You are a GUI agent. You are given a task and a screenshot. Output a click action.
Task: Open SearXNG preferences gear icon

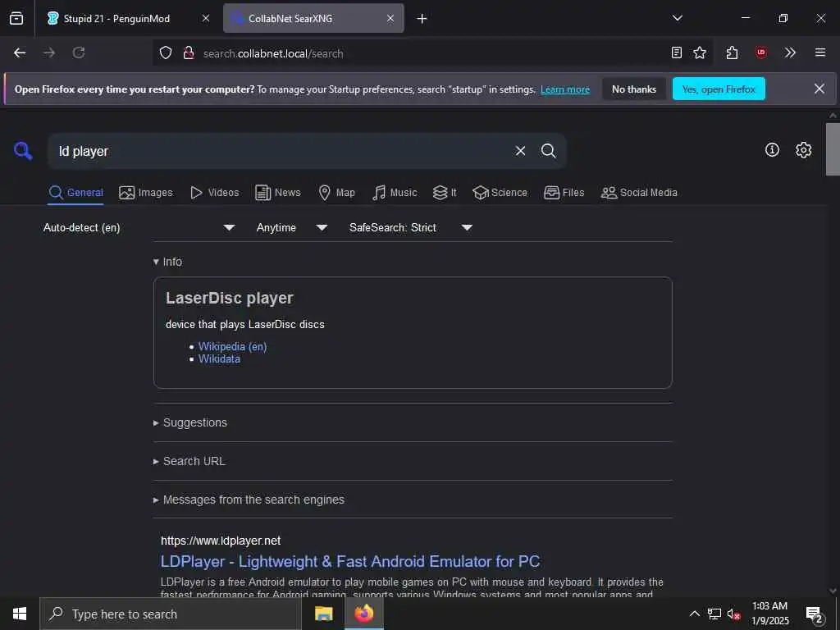[x=803, y=150]
